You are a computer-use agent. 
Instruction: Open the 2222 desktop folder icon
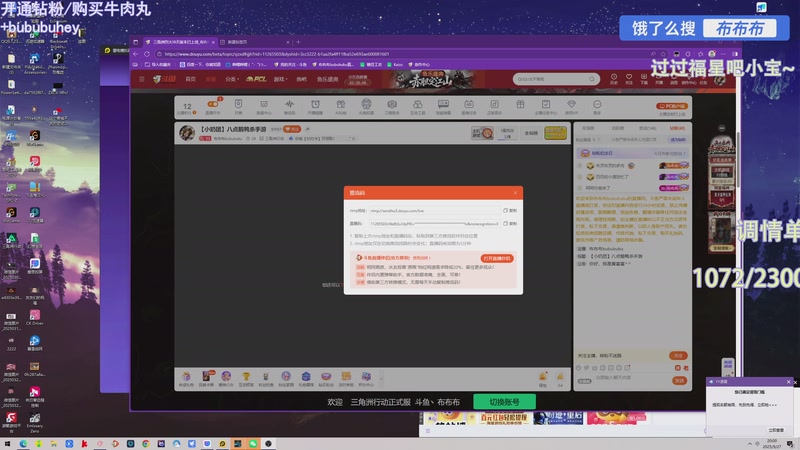pyautogui.click(x=11, y=344)
